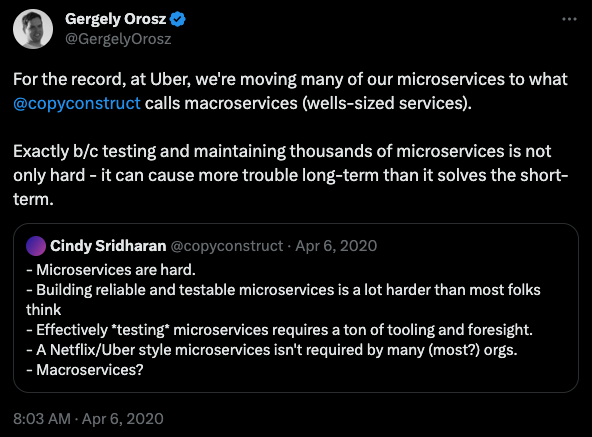Open Cindy Sridharan's name in quoted tweet
This screenshot has width=592, height=437.
[108, 246]
